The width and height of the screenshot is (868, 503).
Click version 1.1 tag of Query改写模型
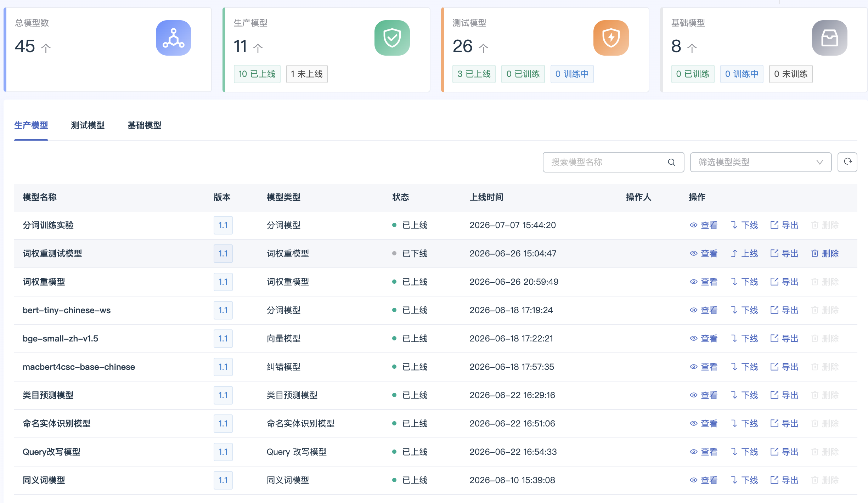[223, 452]
